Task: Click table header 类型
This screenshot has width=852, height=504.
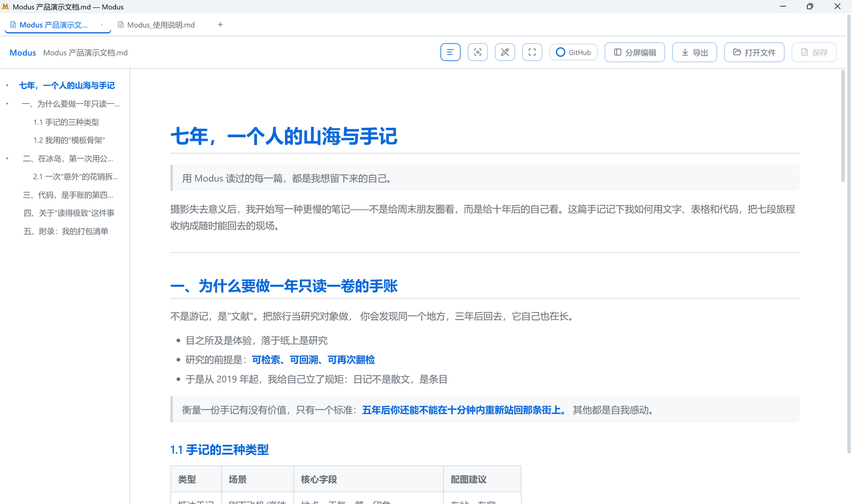Action: [187, 480]
